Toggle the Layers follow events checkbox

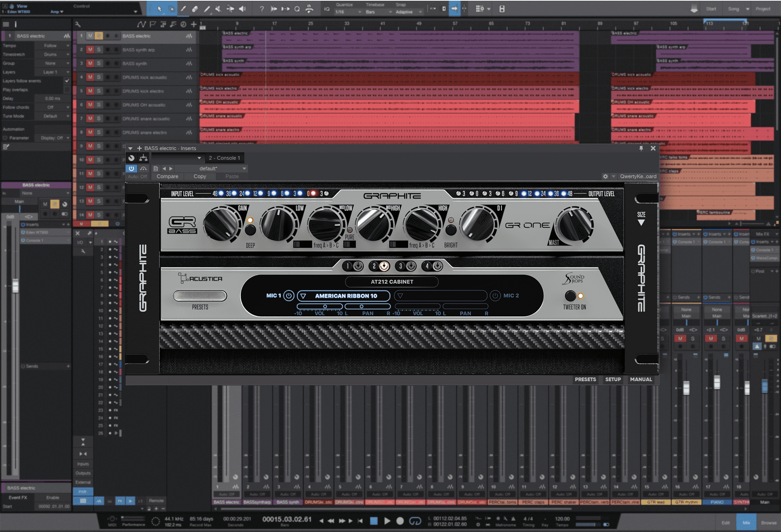click(x=67, y=81)
